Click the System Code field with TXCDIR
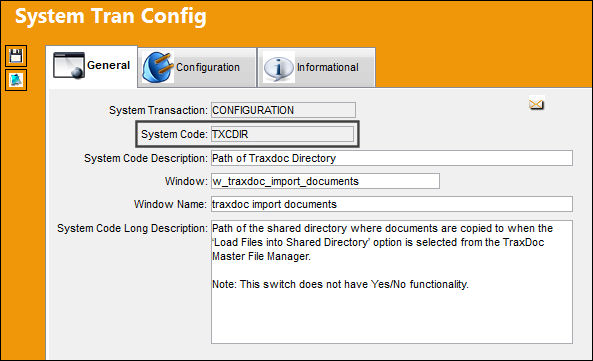The image size is (593, 361). click(x=283, y=134)
